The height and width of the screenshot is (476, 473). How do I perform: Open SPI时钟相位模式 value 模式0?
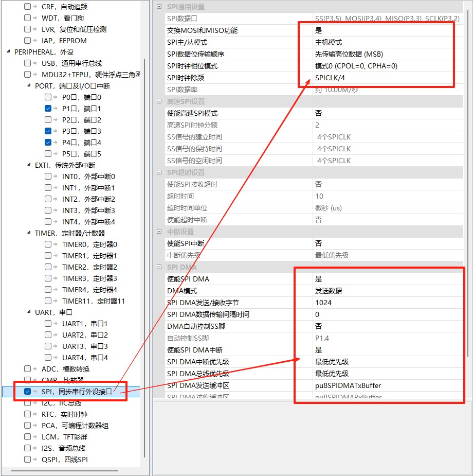click(x=388, y=66)
